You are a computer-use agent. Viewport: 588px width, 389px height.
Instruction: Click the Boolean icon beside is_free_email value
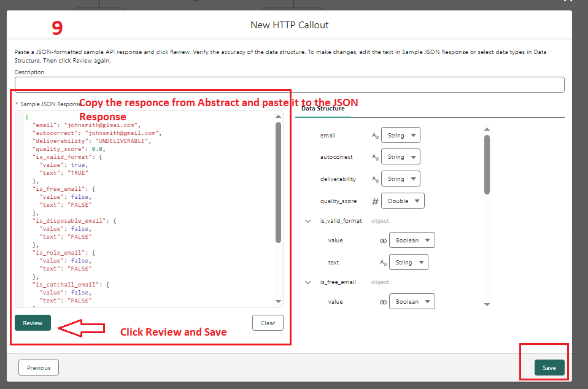(x=383, y=302)
